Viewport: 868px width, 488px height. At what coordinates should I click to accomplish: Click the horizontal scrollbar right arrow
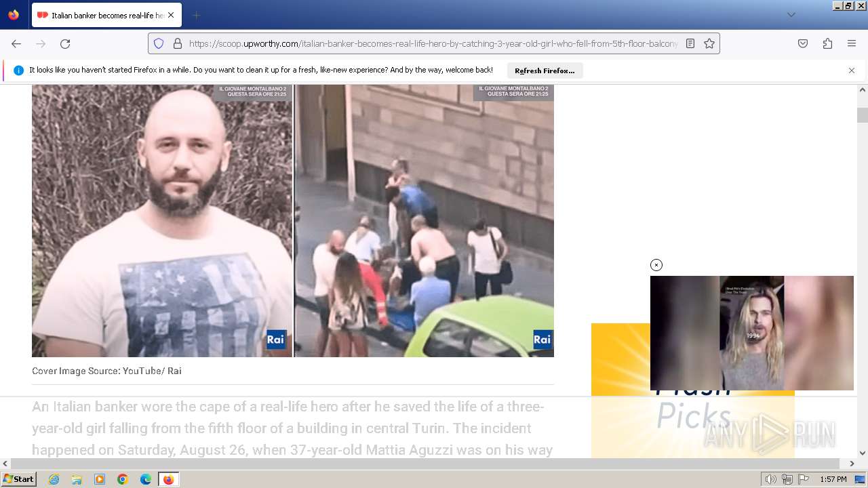pos(852,464)
